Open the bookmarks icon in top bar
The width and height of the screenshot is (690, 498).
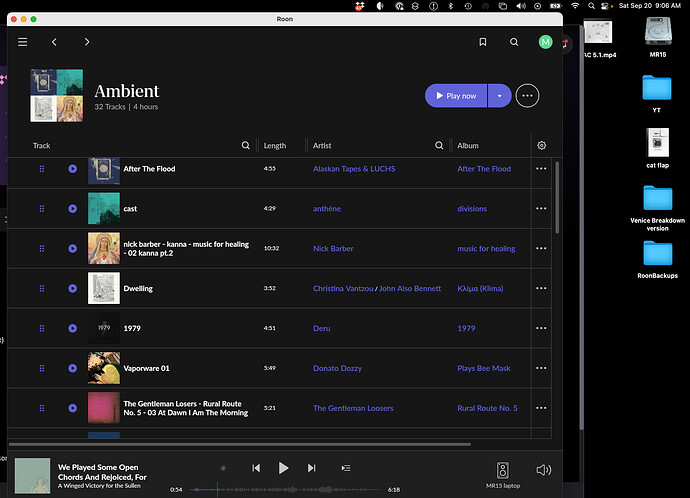click(x=482, y=42)
